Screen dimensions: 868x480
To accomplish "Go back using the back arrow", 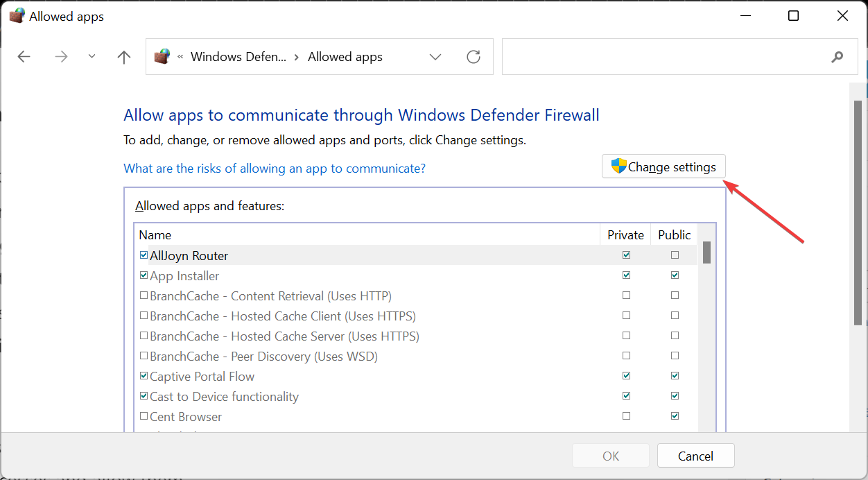I will [x=24, y=57].
